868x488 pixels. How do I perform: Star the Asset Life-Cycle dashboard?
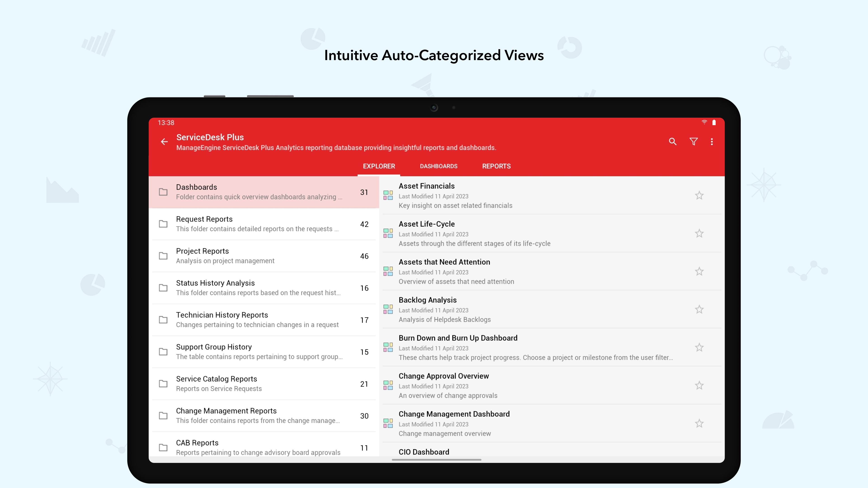click(x=699, y=233)
